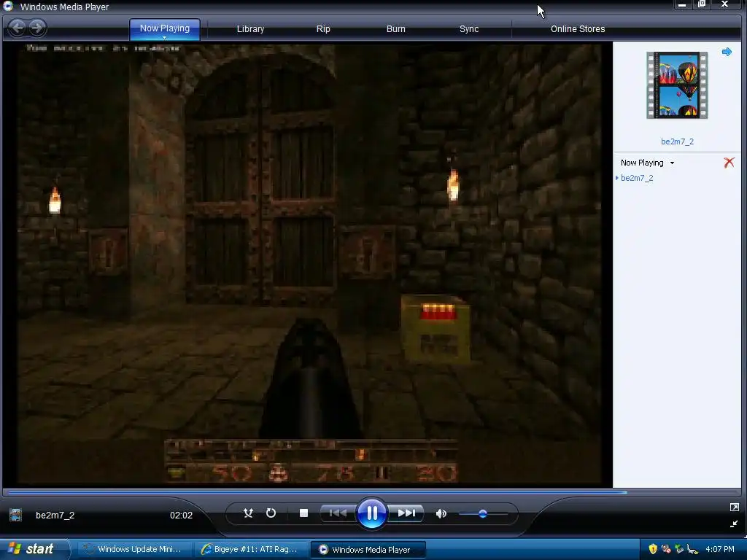Image resolution: width=747 pixels, height=560 pixels.
Task: Click the be2m7_2 video thumbnail
Action: tap(676, 85)
